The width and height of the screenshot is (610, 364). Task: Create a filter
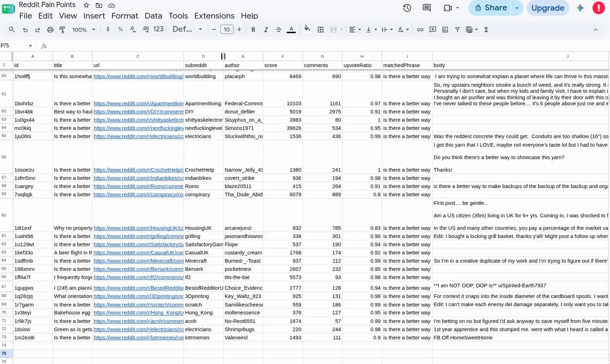click(x=457, y=30)
